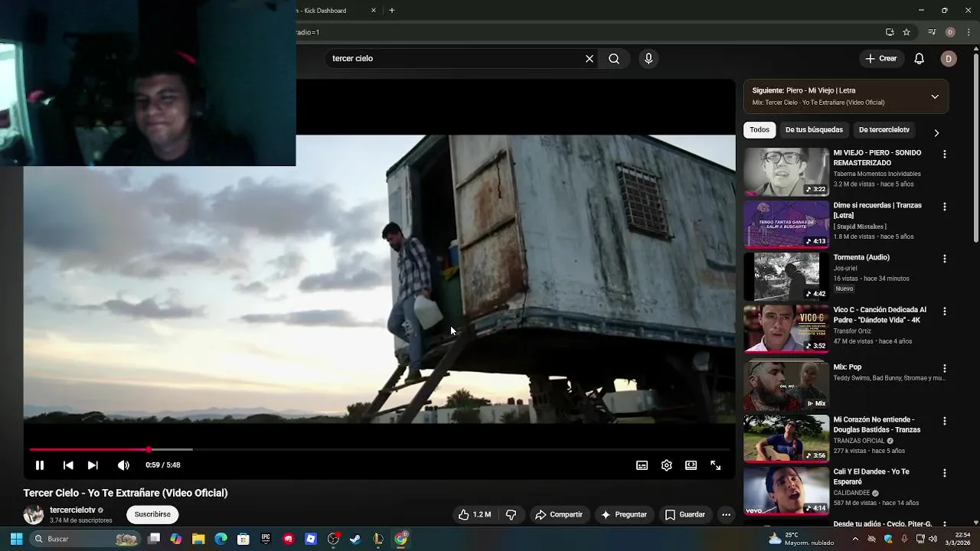Open Cali Y El Dandee Yo Te Esperaré

click(871, 477)
